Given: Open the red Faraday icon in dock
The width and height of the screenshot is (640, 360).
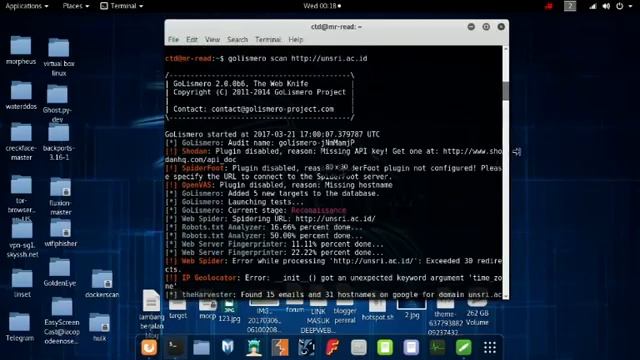Looking at the screenshot, I should [x=332, y=347].
